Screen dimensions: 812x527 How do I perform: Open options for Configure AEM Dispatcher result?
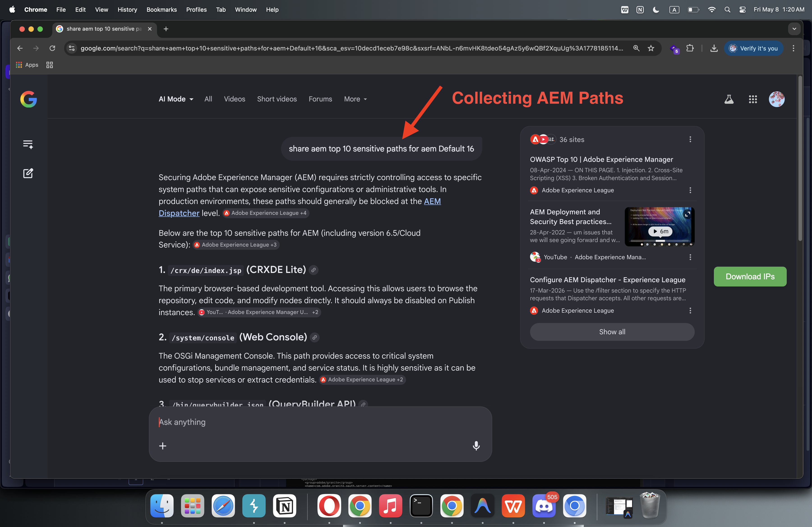tap(690, 311)
